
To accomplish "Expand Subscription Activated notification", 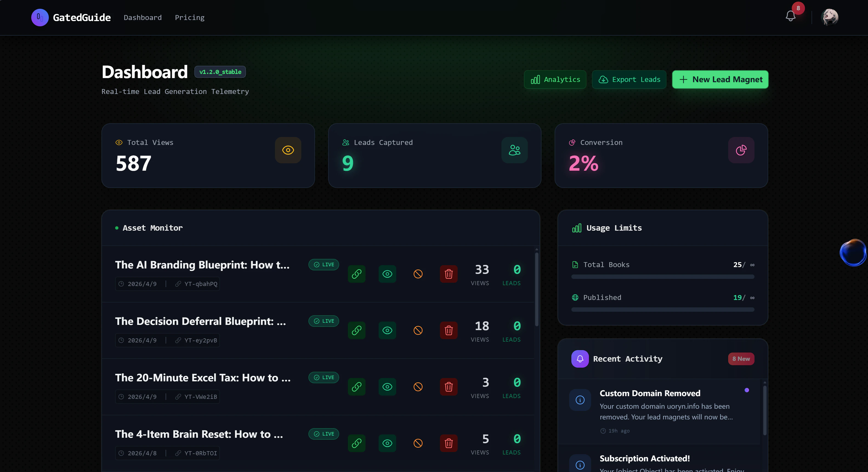I will pos(644,459).
